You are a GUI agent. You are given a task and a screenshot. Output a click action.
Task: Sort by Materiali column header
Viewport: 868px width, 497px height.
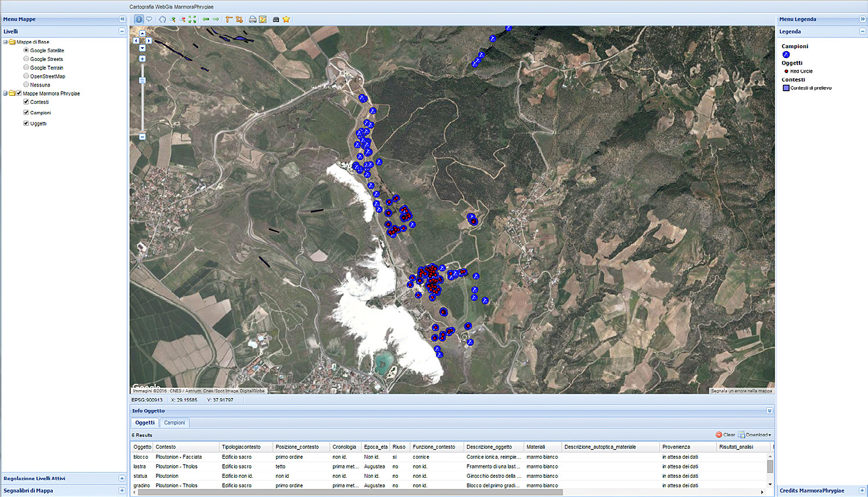543,447
